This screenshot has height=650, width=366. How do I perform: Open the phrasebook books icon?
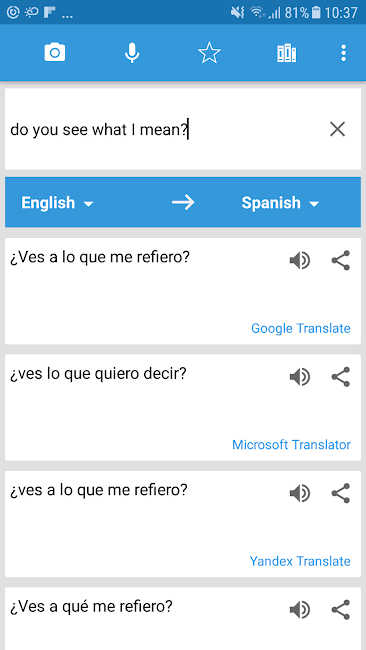point(286,53)
